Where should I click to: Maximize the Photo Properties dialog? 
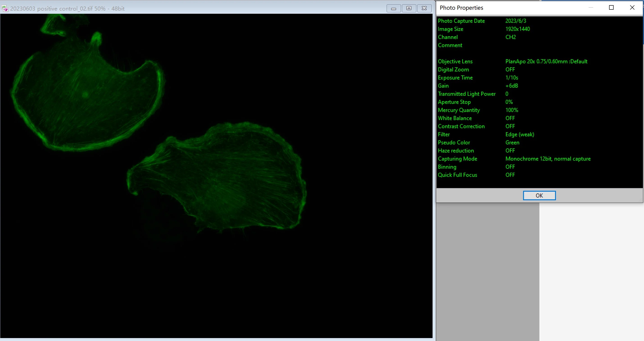click(611, 7)
